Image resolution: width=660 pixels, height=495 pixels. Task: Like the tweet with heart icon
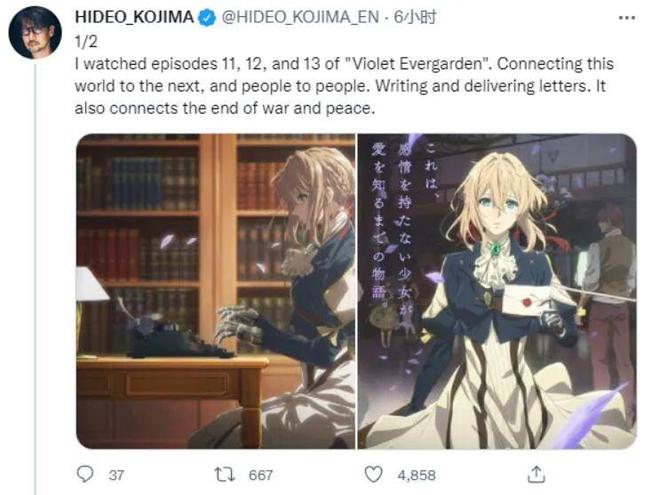click(373, 474)
